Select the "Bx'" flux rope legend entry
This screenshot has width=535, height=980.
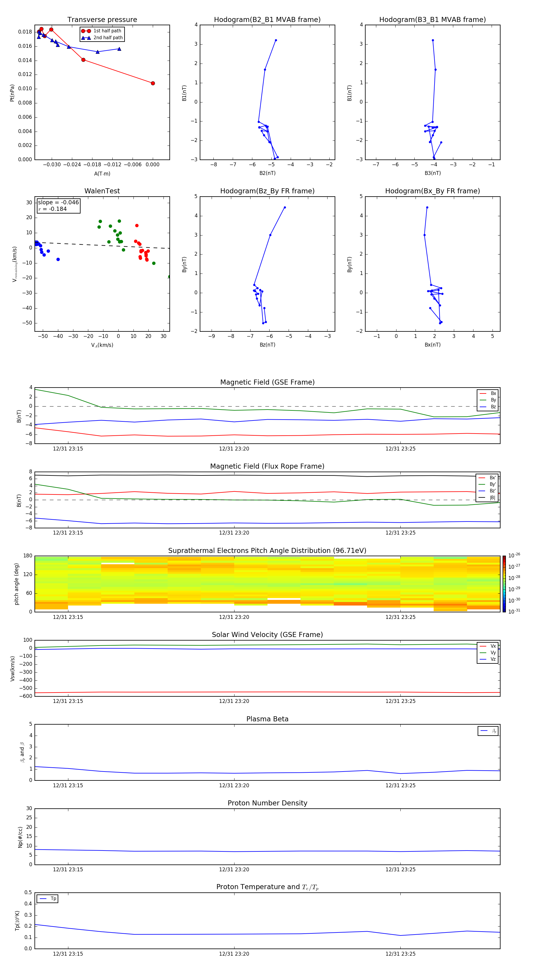pyautogui.click(x=487, y=478)
